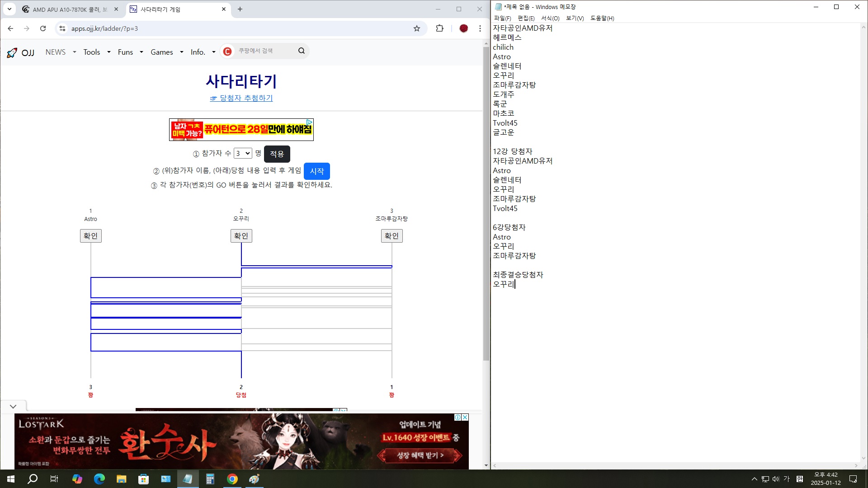Viewport: 868px width, 488px height.
Task: Click the 당첨자 추첨하기 link
Action: pyautogui.click(x=241, y=98)
